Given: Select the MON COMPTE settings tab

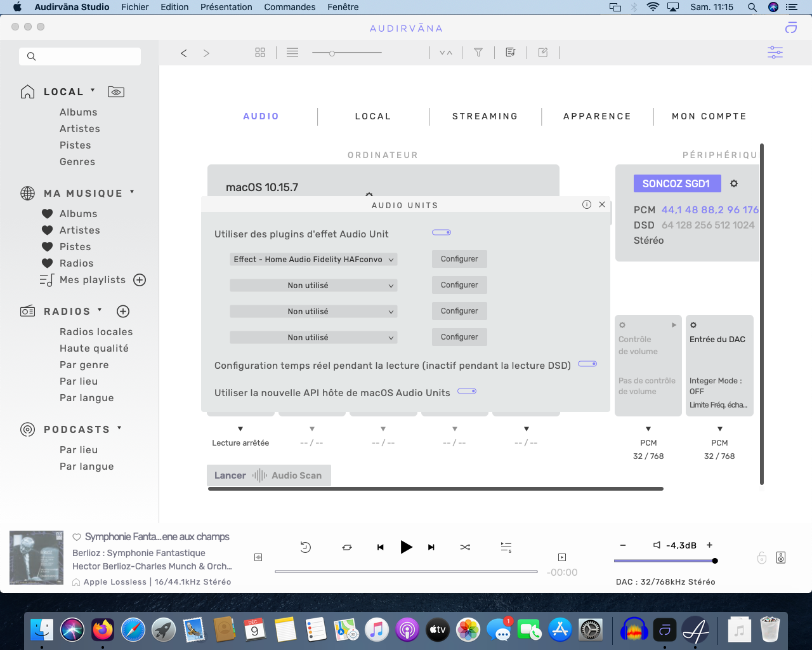Looking at the screenshot, I should click(x=709, y=116).
